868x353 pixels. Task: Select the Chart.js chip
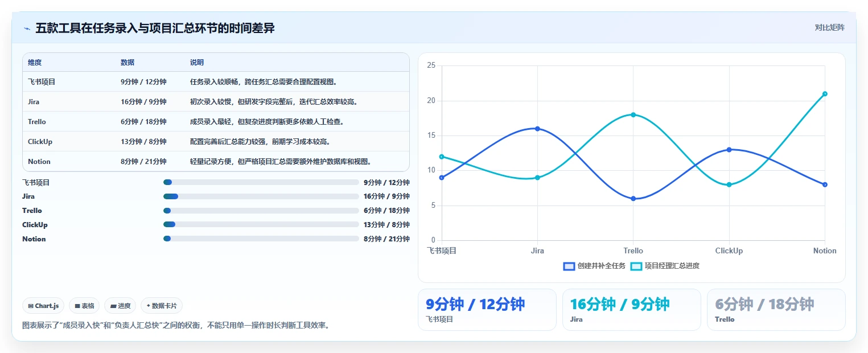[44, 306]
